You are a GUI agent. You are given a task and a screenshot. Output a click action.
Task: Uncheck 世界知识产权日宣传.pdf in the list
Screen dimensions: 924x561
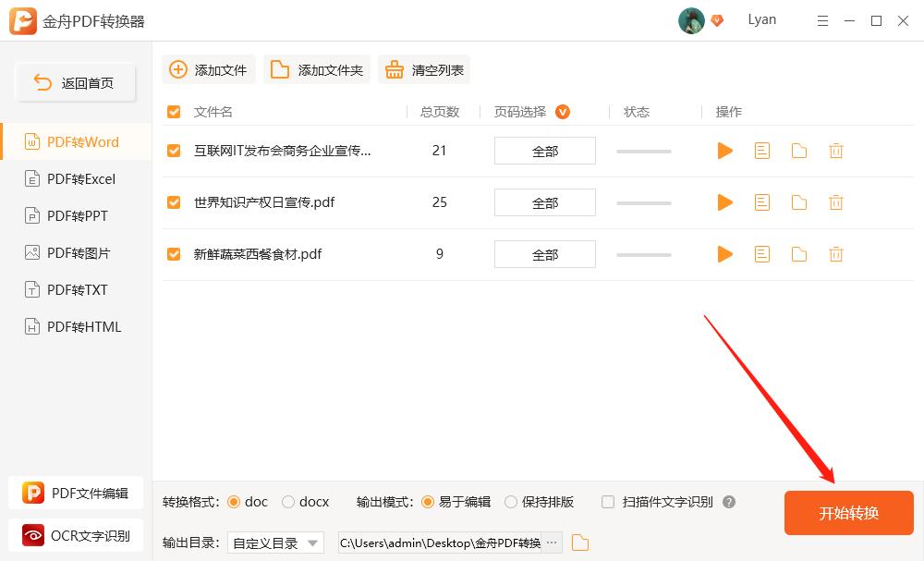click(173, 201)
